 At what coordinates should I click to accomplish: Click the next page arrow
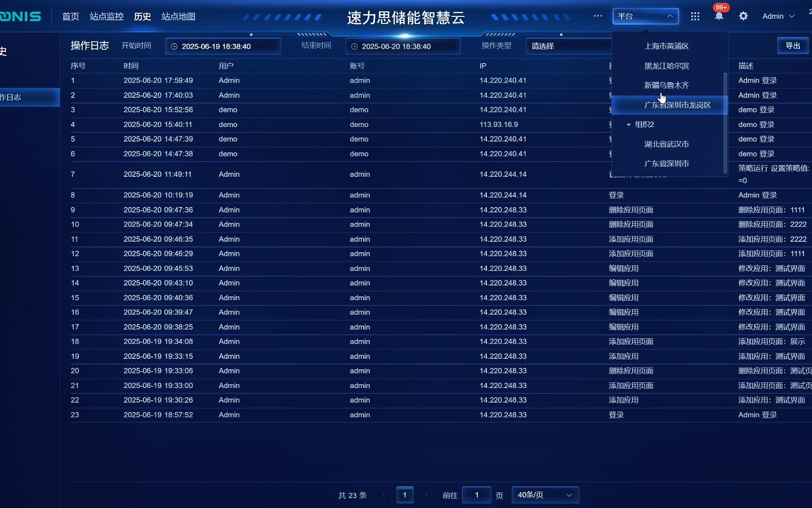pyautogui.click(x=426, y=495)
